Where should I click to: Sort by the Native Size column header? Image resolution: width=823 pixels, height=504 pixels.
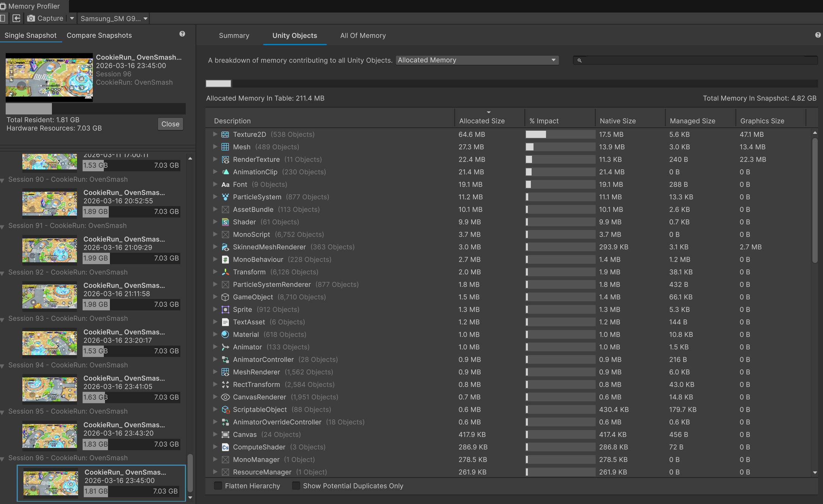617,121
